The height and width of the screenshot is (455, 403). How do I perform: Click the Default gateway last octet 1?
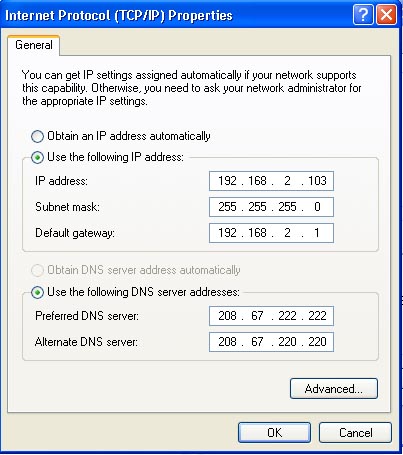(x=317, y=233)
